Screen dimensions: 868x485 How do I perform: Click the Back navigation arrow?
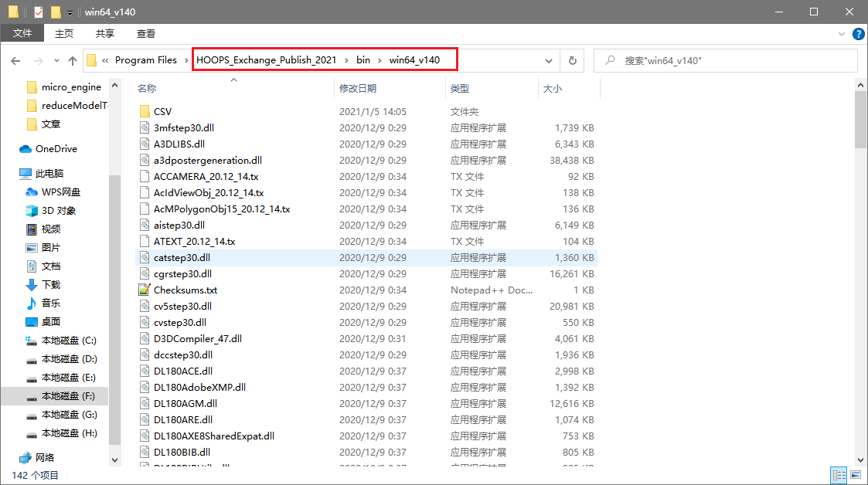(x=15, y=61)
